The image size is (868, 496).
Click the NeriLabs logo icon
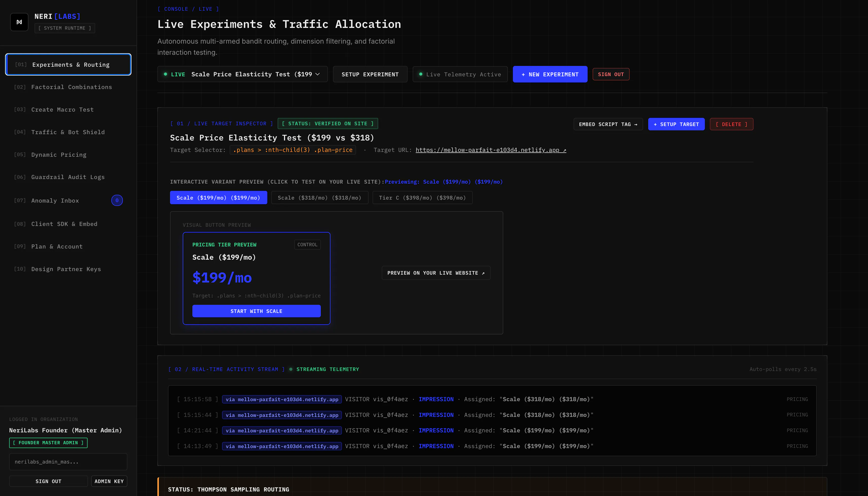[x=19, y=22]
